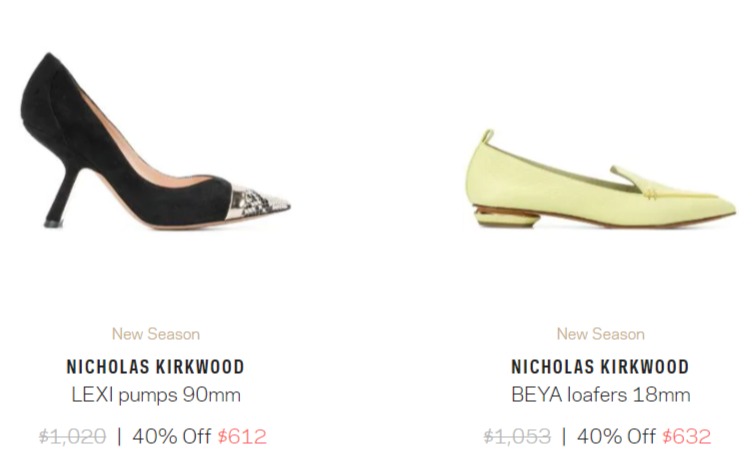
Task: Click the $632 sale price
Action: (x=687, y=437)
